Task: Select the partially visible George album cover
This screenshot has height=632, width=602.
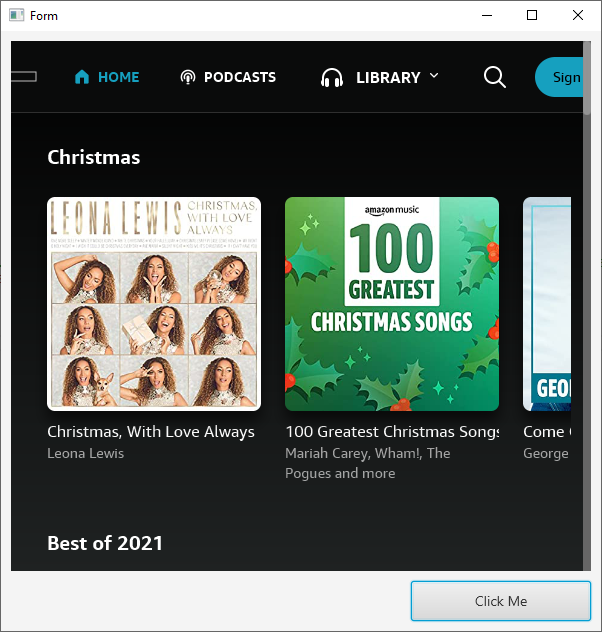Action: coord(547,304)
